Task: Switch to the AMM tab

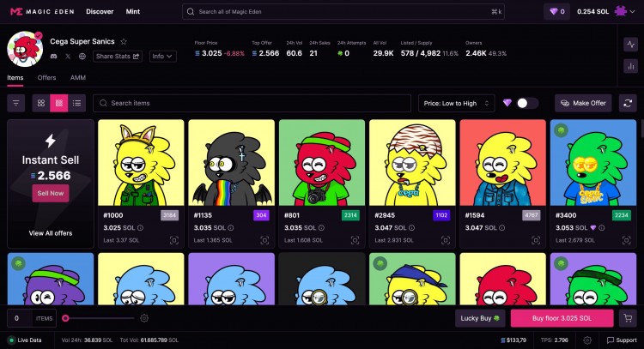Action: click(x=78, y=77)
